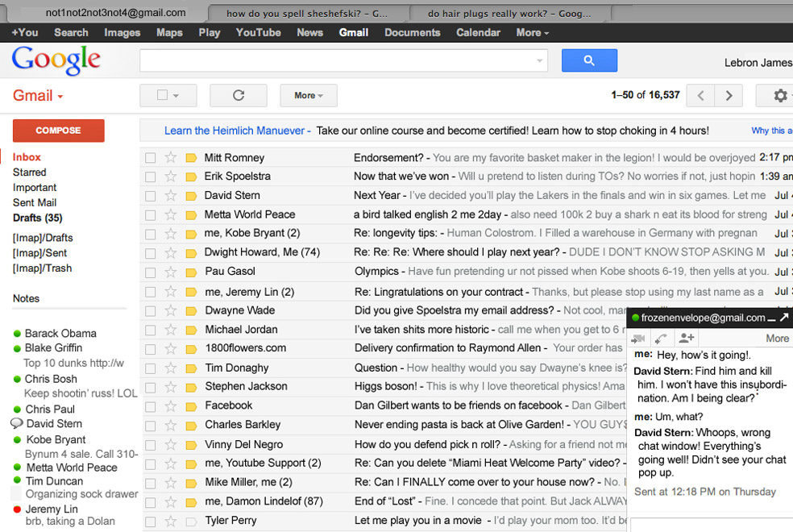Viewport: 793px width, 532px height.
Task: Switch to the sheshefski spelling browser tab
Action: click(308, 12)
